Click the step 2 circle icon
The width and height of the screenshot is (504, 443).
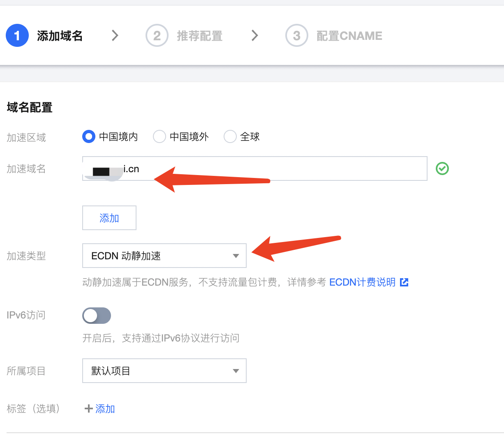157,36
